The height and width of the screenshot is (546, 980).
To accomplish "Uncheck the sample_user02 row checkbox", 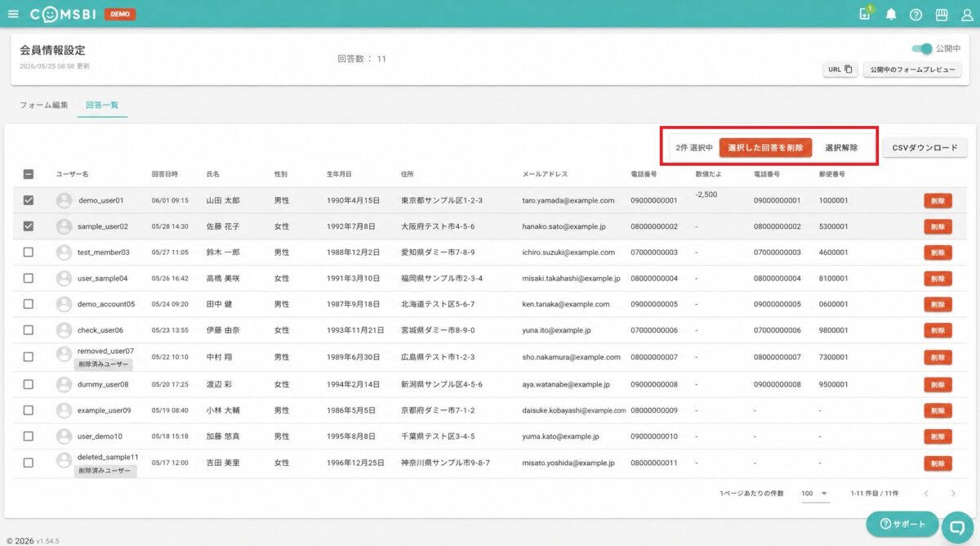I will [29, 226].
